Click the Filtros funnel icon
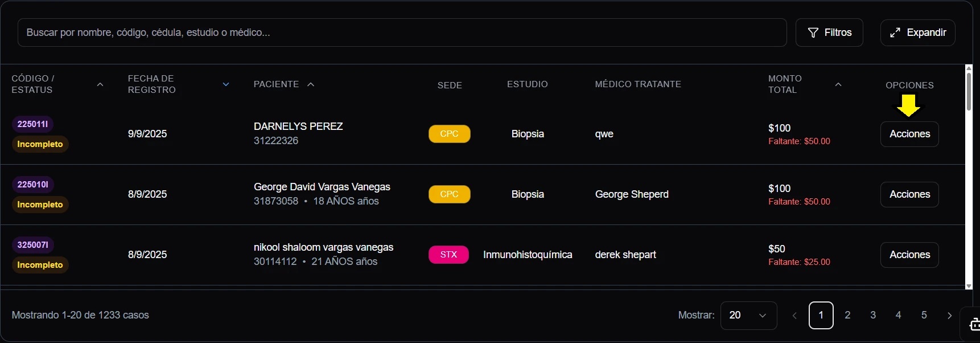This screenshot has width=980, height=343. pyautogui.click(x=813, y=32)
